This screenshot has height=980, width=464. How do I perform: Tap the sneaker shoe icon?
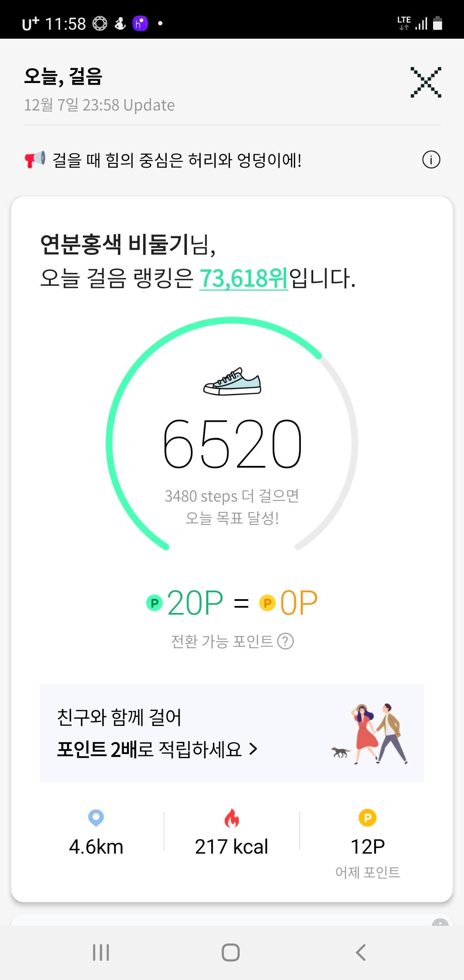pyautogui.click(x=232, y=381)
